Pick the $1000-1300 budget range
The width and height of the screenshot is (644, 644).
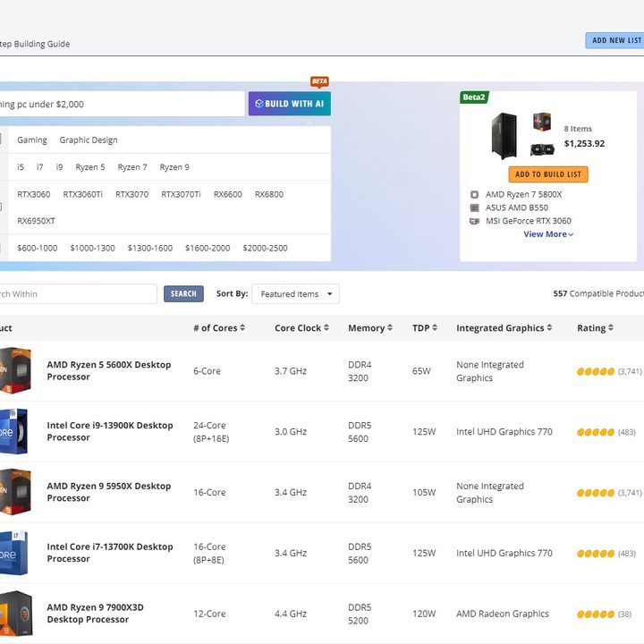[x=92, y=248]
